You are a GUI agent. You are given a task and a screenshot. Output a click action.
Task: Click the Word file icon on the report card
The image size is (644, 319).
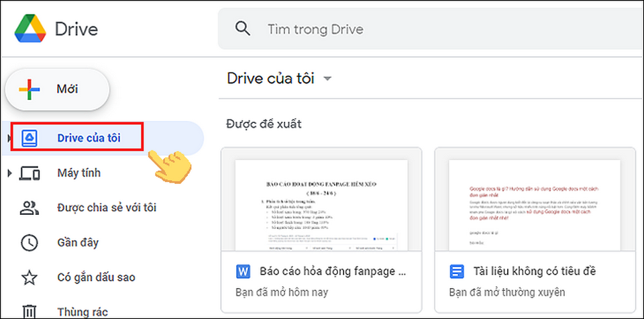[x=244, y=271]
